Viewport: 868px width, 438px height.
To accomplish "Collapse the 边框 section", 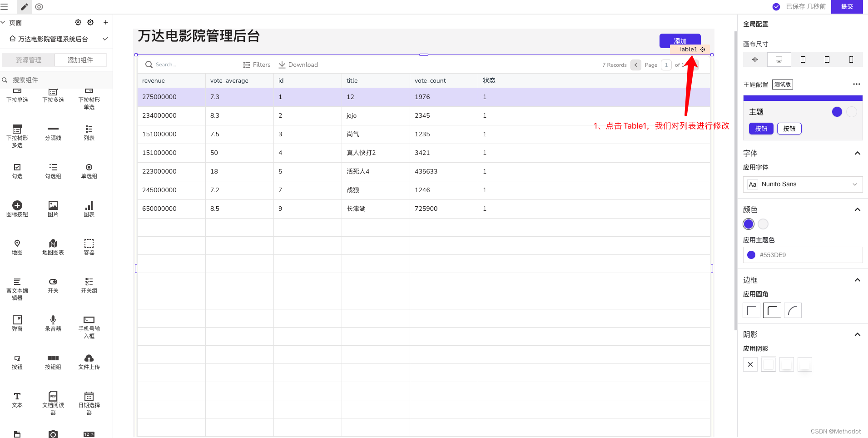I will click(858, 280).
